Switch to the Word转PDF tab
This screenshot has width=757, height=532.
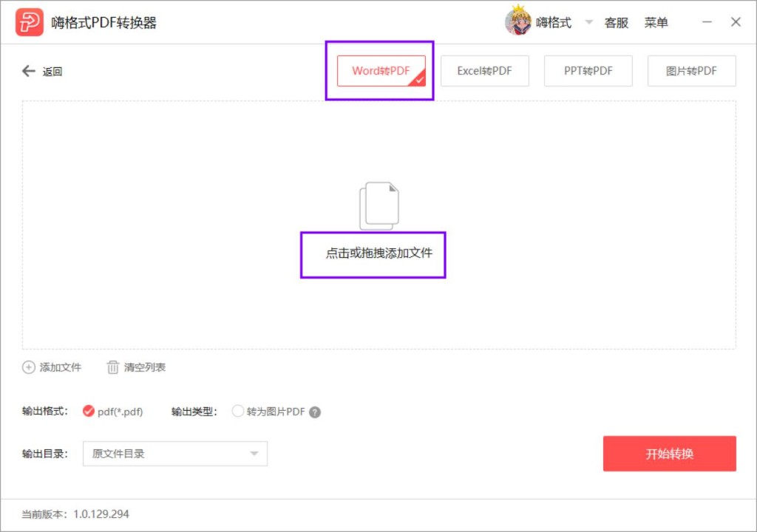(381, 71)
